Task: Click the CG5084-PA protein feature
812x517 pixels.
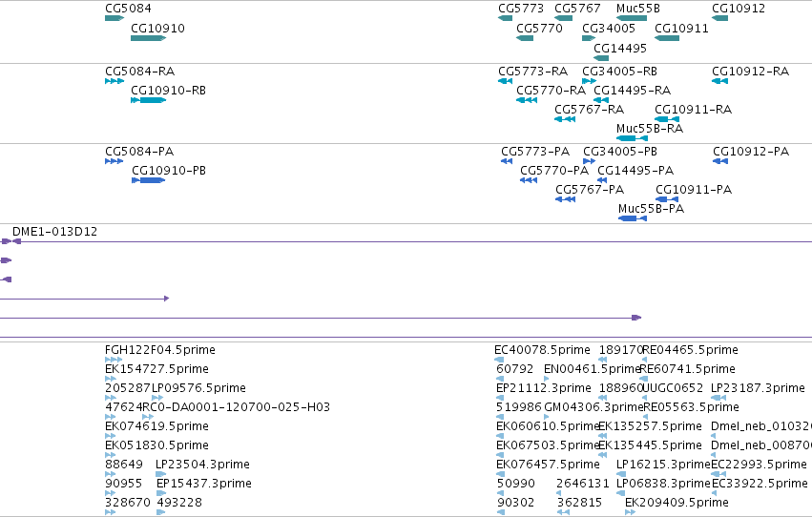Action: [114, 161]
